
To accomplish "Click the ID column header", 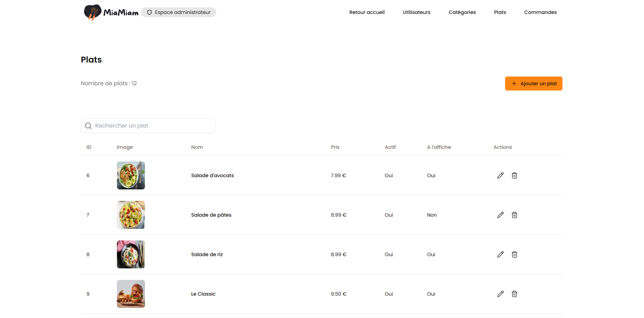I will tap(89, 147).
